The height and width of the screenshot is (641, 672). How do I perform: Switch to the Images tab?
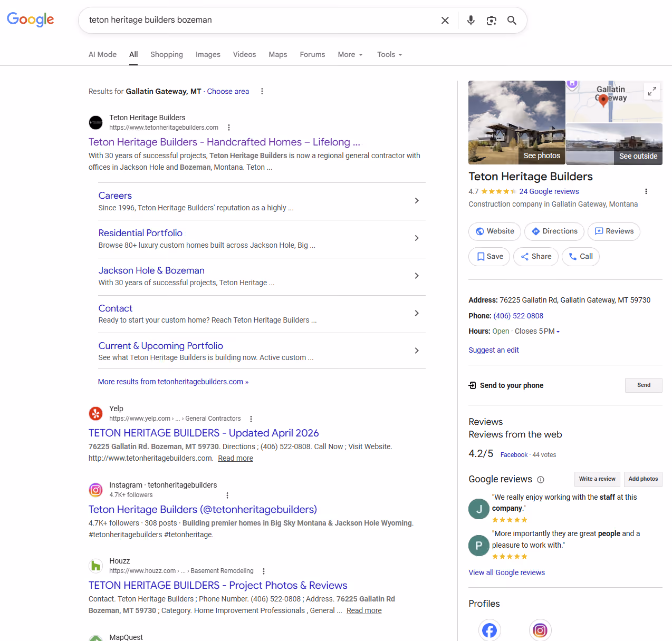point(208,54)
